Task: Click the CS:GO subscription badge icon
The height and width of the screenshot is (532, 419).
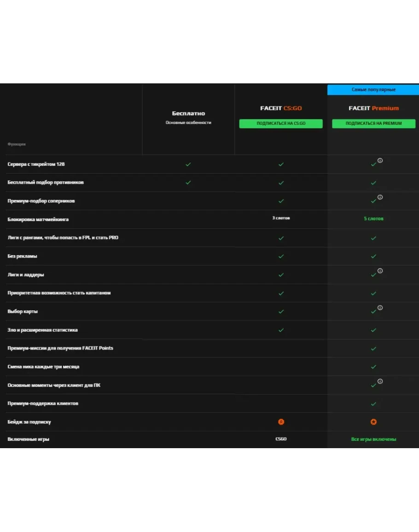Action: coord(281,422)
